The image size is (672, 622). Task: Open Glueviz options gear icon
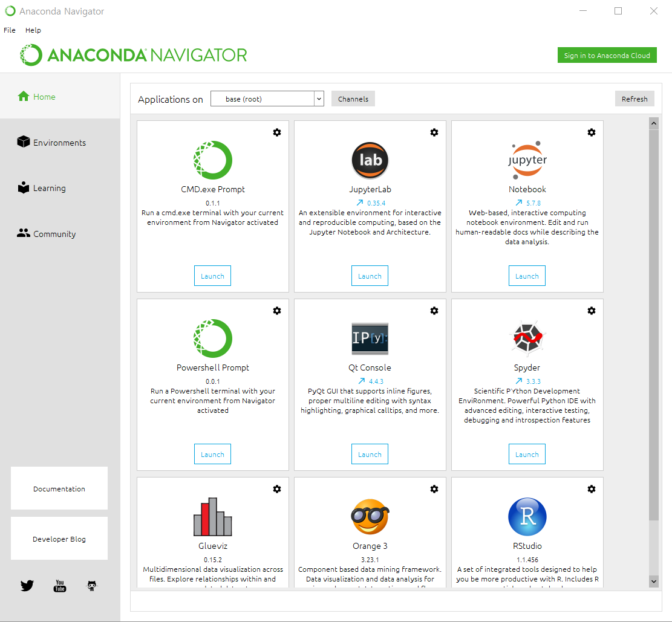277,489
